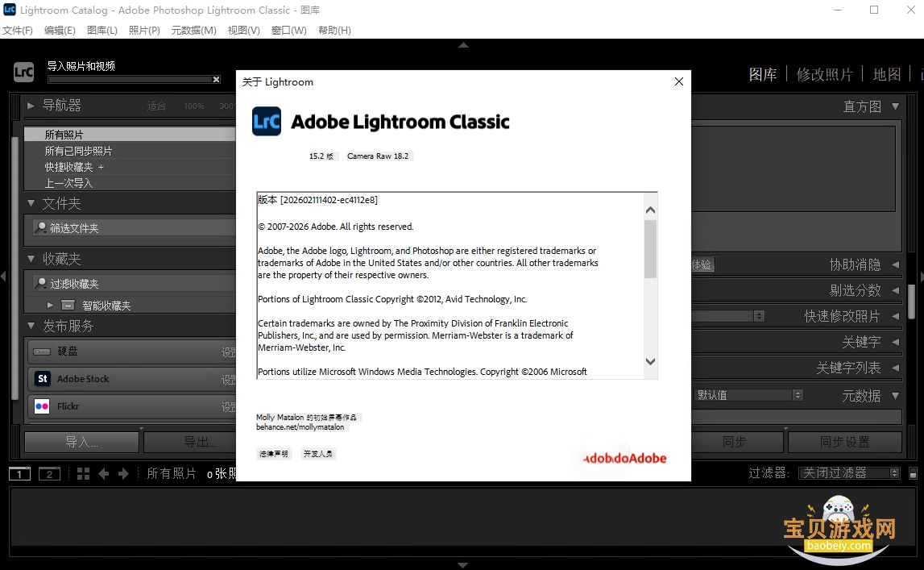Switch to grid view icon
The width and height of the screenshot is (924, 570).
click(84, 474)
